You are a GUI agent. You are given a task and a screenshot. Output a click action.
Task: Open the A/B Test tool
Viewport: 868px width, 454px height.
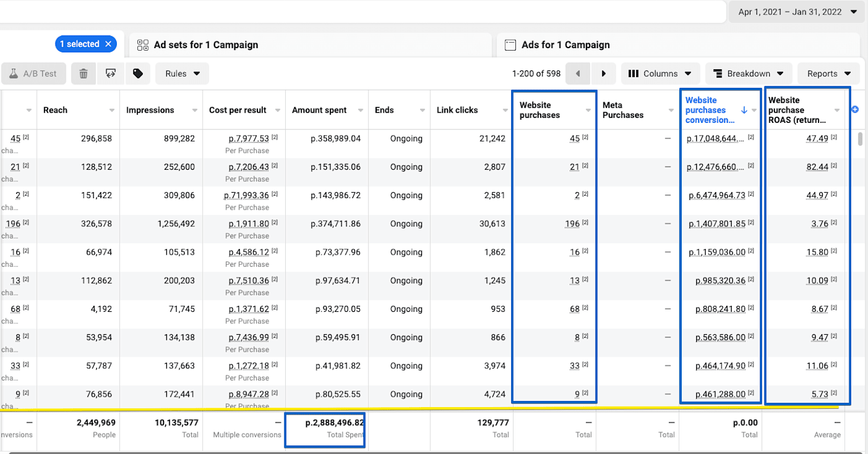pyautogui.click(x=34, y=73)
